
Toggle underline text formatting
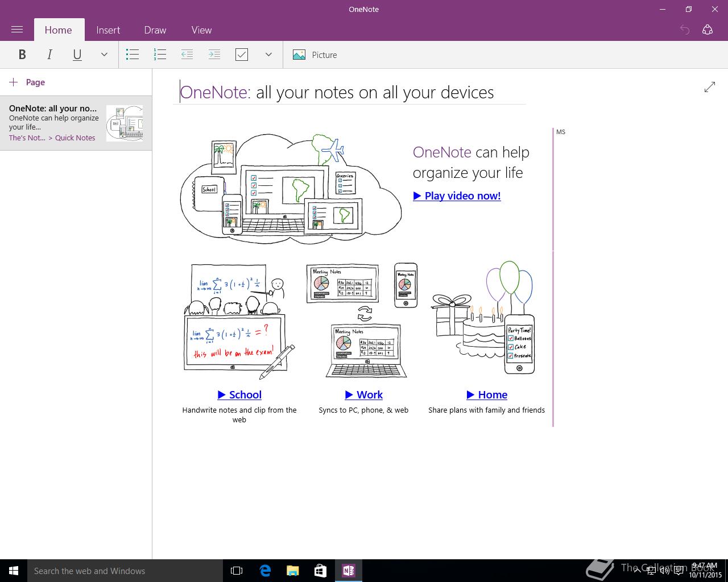[x=77, y=55]
